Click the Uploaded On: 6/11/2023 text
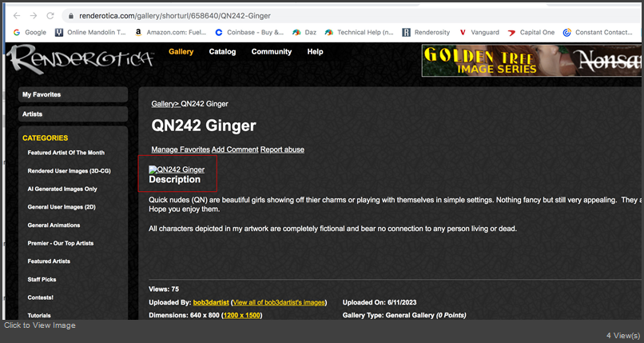The width and height of the screenshot is (644, 343). (380, 302)
